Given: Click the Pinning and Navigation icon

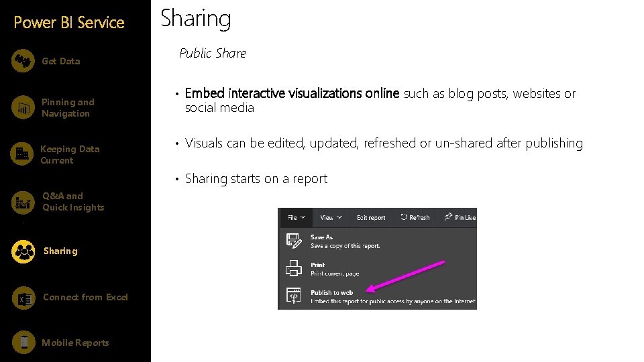Looking at the screenshot, I should click(23, 107).
